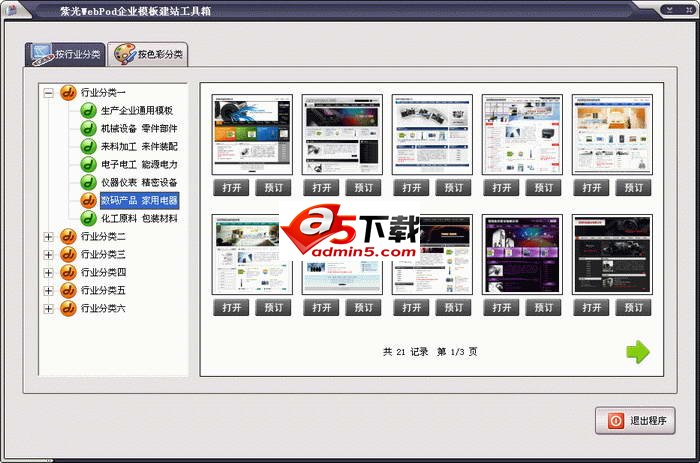Click 预订 under fifth top-row template
This screenshot has height=463, width=700.
tap(633, 188)
